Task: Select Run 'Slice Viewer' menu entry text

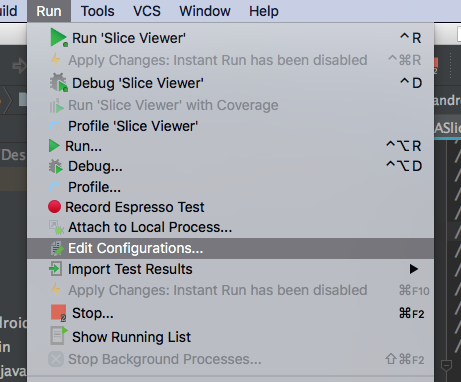Action: [x=129, y=38]
